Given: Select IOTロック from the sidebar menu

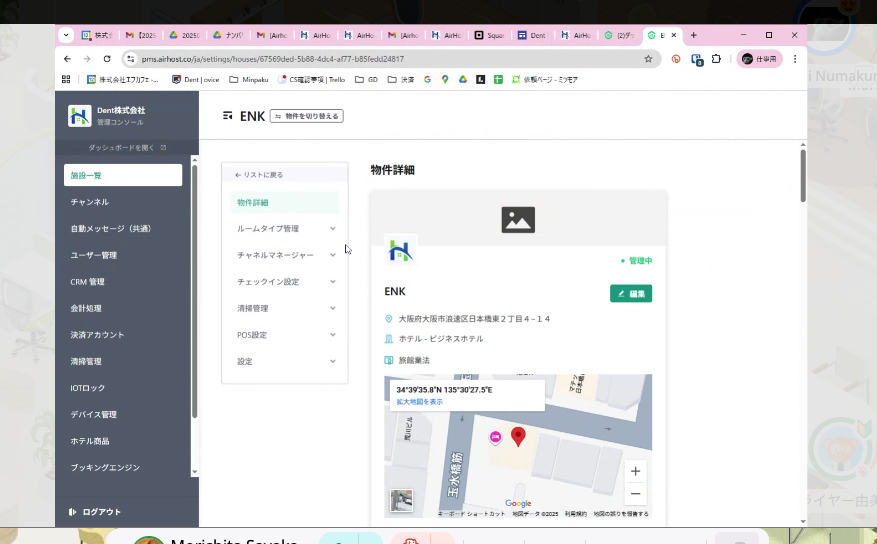Looking at the screenshot, I should tap(88, 388).
